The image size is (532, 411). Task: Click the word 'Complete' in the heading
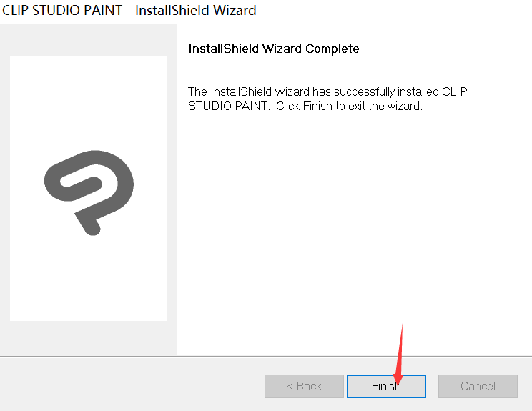pyautogui.click(x=332, y=49)
